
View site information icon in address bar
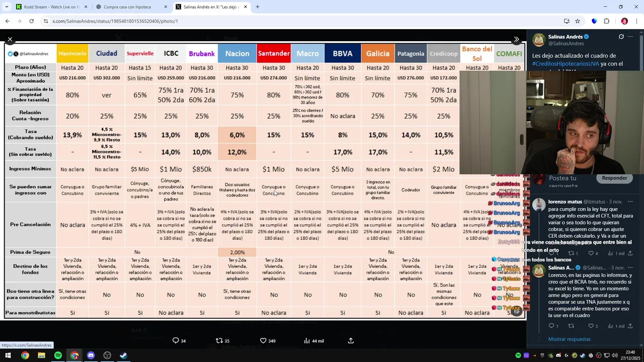[x=46, y=21]
